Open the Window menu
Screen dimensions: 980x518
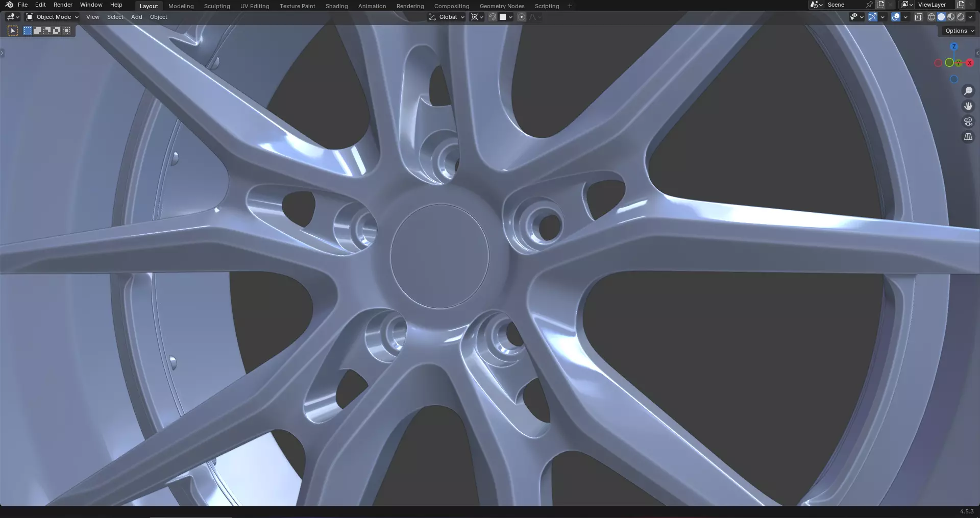point(91,5)
